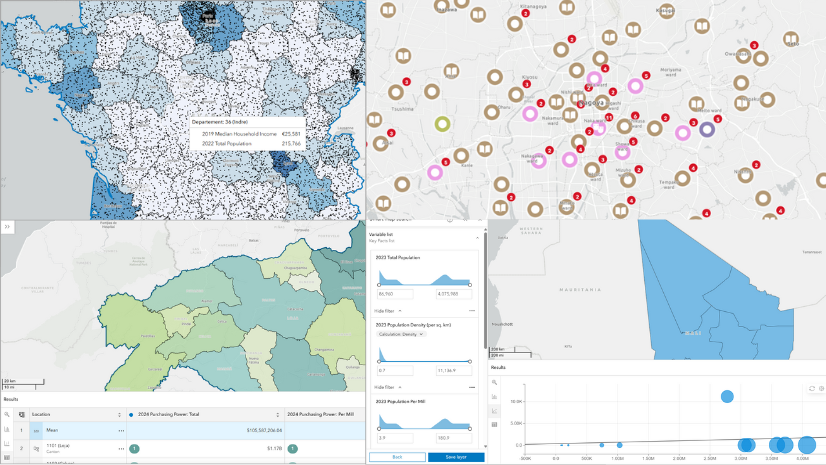Click select-all rows icon beside Location header
The height and width of the screenshot is (465, 826).
(22, 415)
